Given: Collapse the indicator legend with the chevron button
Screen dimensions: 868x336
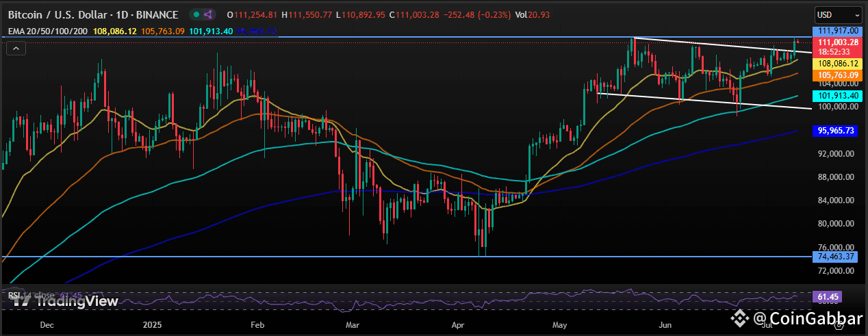Looking at the screenshot, I should tap(16, 47).
